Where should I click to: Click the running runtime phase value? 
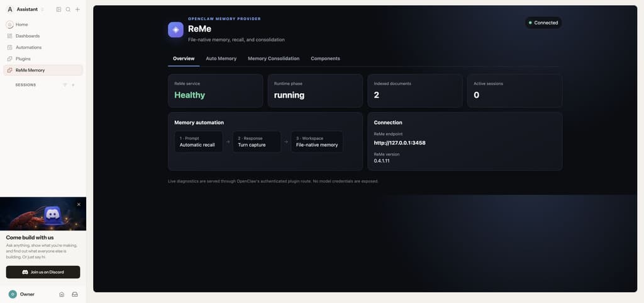pos(289,95)
